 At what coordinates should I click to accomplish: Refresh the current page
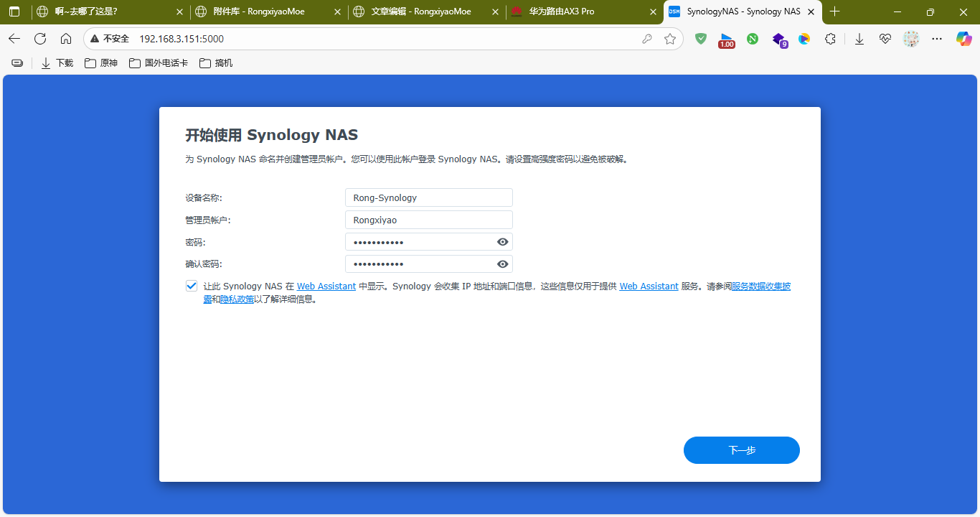pyautogui.click(x=40, y=39)
